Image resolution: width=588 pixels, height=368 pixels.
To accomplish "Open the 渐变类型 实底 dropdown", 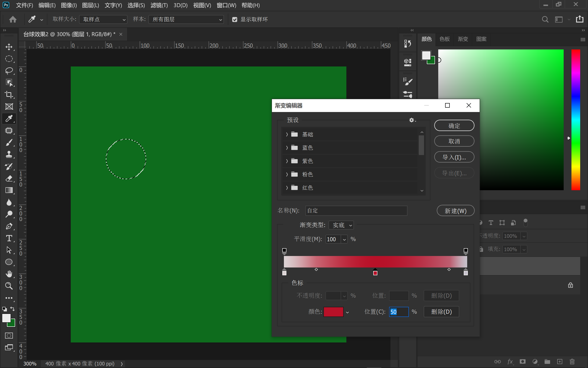I will pos(341,225).
